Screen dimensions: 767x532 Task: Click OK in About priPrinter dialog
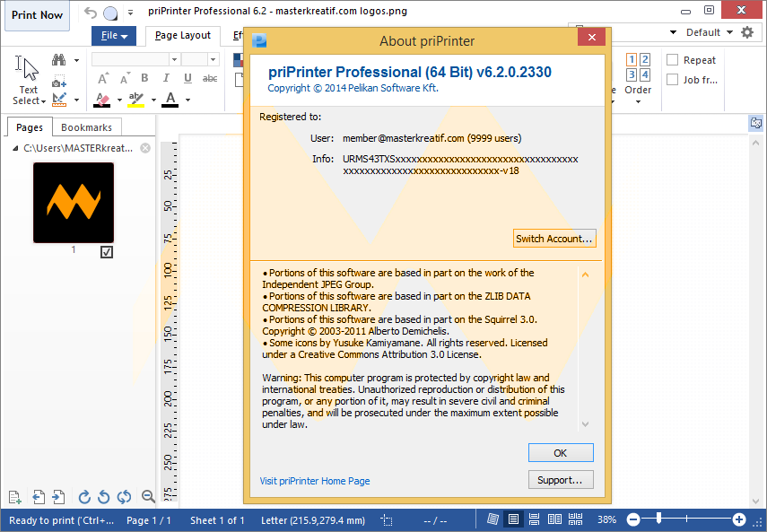click(x=561, y=453)
